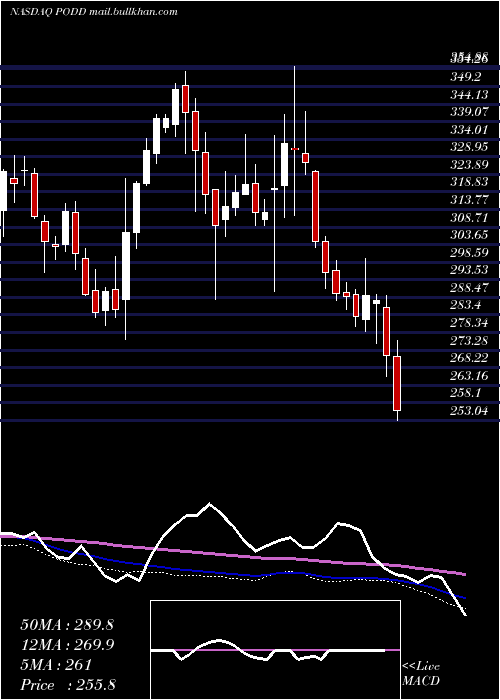
Task: Click the 288.47 price axis label
Action: (469, 288)
